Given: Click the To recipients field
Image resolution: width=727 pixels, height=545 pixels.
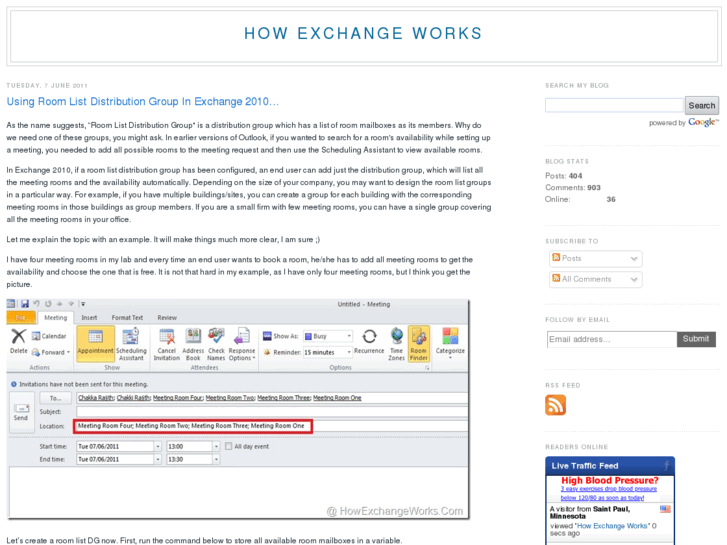Looking at the screenshot, I should click(272, 398).
